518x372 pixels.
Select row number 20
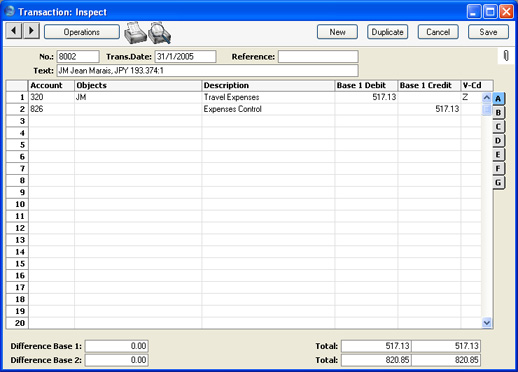(x=17, y=323)
